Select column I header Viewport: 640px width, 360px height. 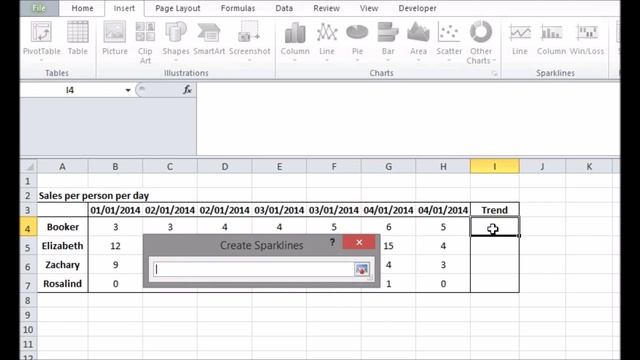495,167
